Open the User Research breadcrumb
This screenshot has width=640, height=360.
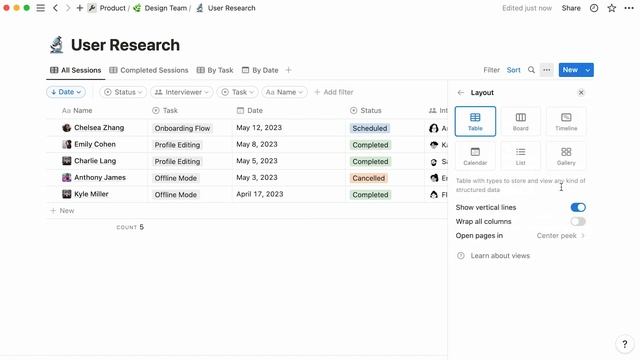pos(226,8)
